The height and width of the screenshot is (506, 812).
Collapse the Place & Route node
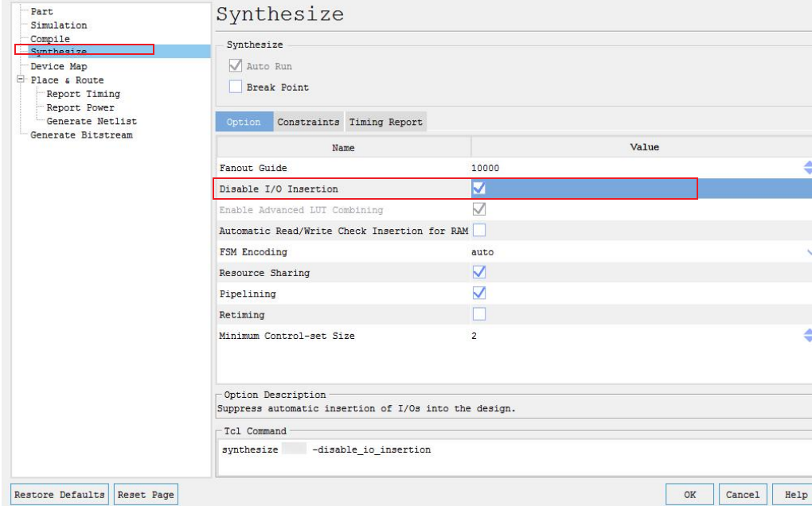21,80
